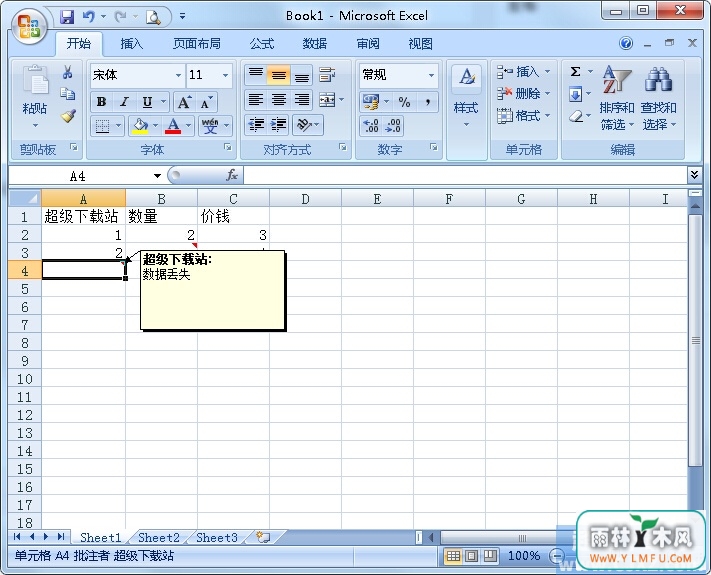
Task: Click the insert function fx button
Action: click(x=232, y=175)
